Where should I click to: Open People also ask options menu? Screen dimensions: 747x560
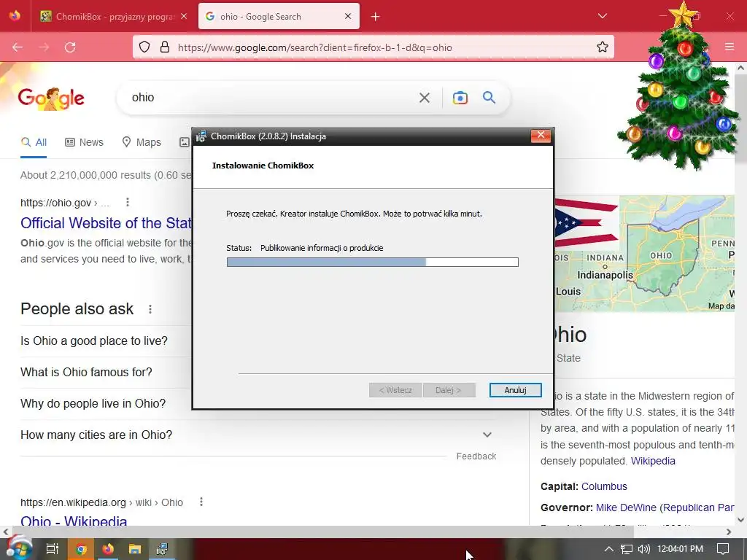pos(150,309)
